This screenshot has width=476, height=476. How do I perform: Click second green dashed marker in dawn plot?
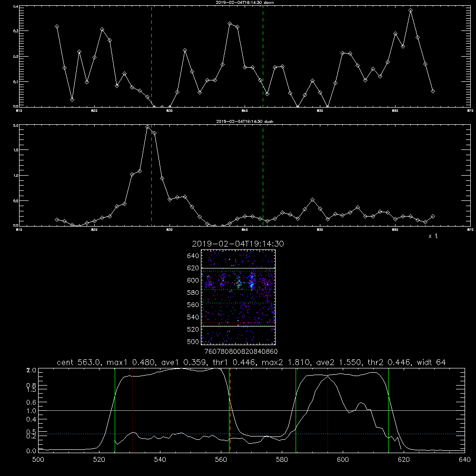click(263, 56)
